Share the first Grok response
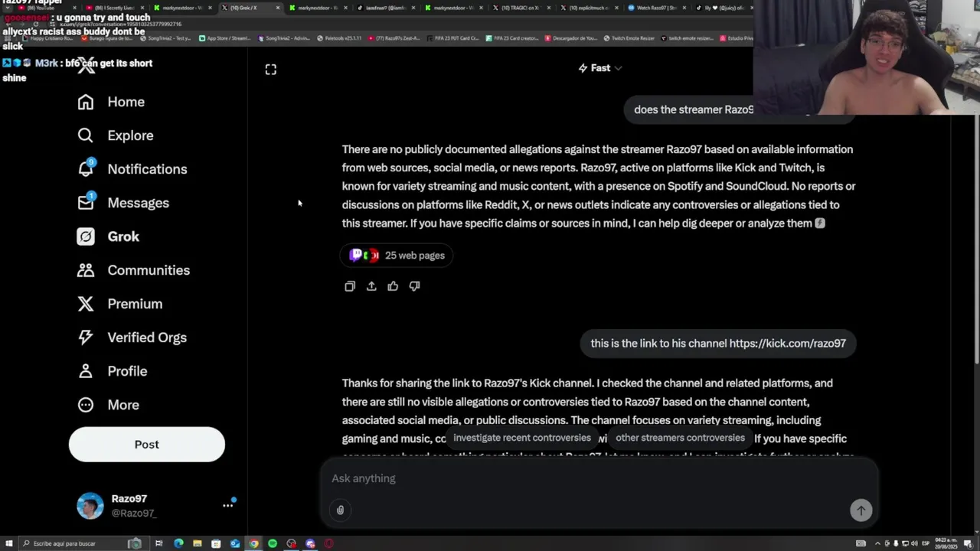Image resolution: width=980 pixels, height=551 pixels. coord(371,286)
